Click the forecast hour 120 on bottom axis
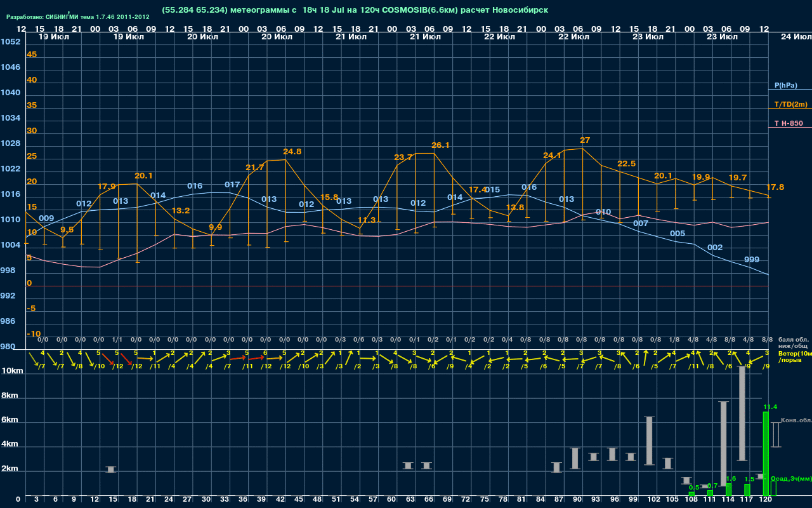The image size is (812, 508). click(766, 500)
